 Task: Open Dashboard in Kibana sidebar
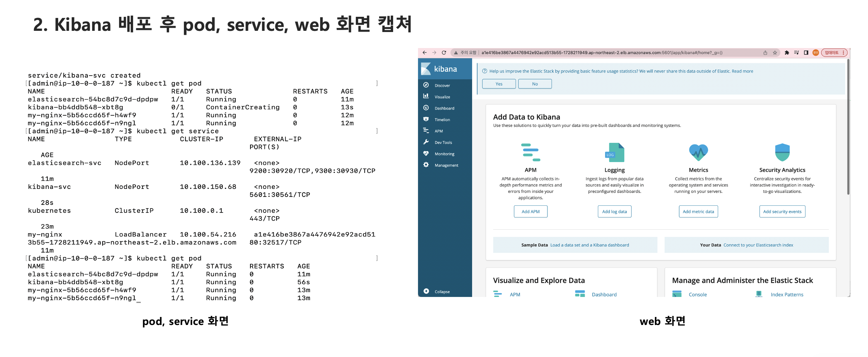click(x=444, y=108)
